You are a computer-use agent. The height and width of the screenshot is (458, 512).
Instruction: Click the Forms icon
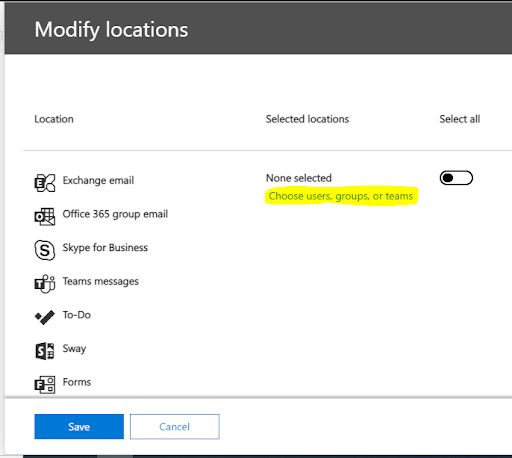[45, 385]
